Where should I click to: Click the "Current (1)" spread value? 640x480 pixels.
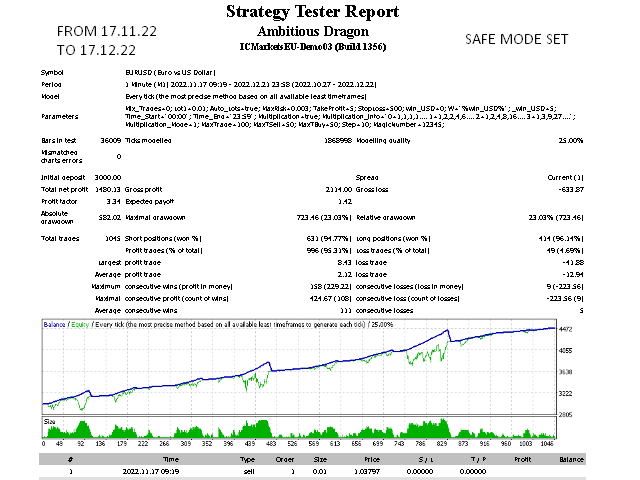[x=565, y=178]
